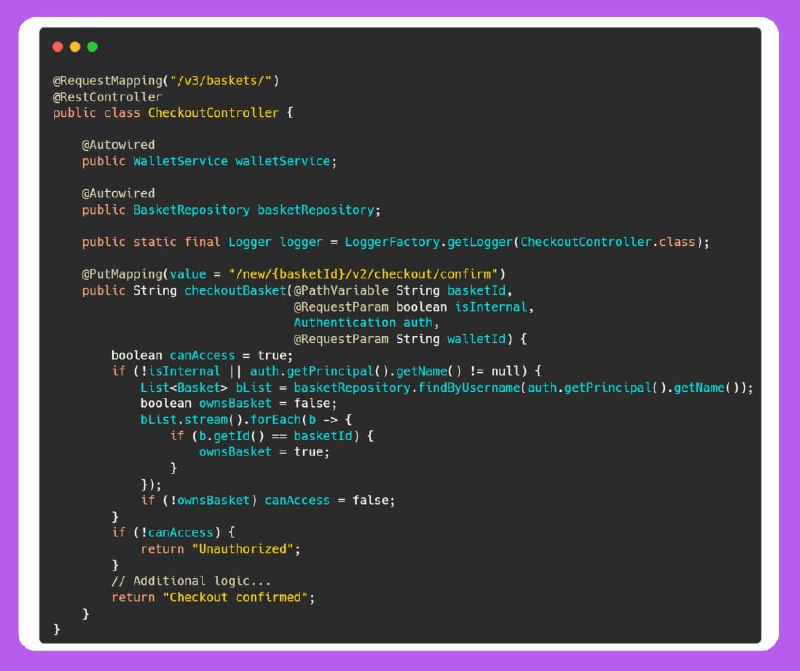This screenshot has width=800, height=671.
Task: Click the BasketRepository type name
Action: [191, 210]
